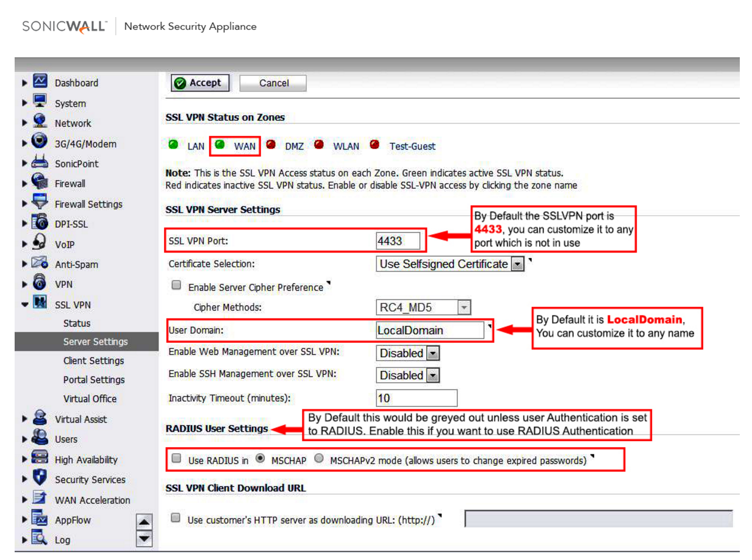
Task: Click the High Availability icon
Action: coord(40,458)
